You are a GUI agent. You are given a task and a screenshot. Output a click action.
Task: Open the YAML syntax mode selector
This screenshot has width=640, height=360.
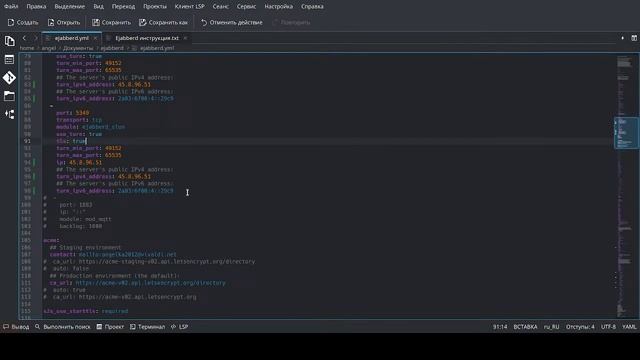pos(629,327)
